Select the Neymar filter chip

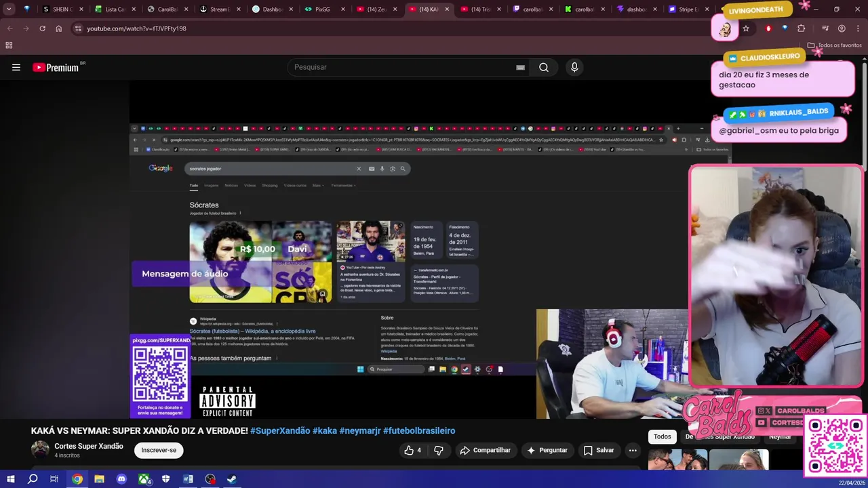click(780, 436)
